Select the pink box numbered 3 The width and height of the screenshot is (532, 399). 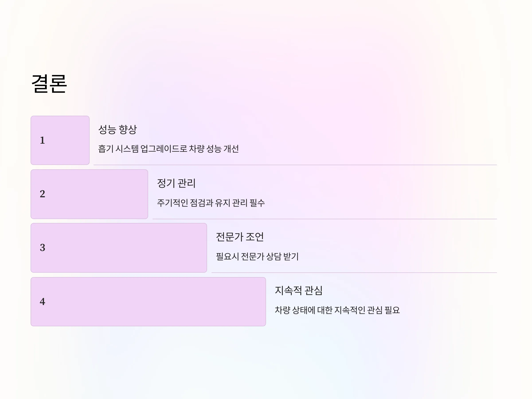click(x=119, y=248)
